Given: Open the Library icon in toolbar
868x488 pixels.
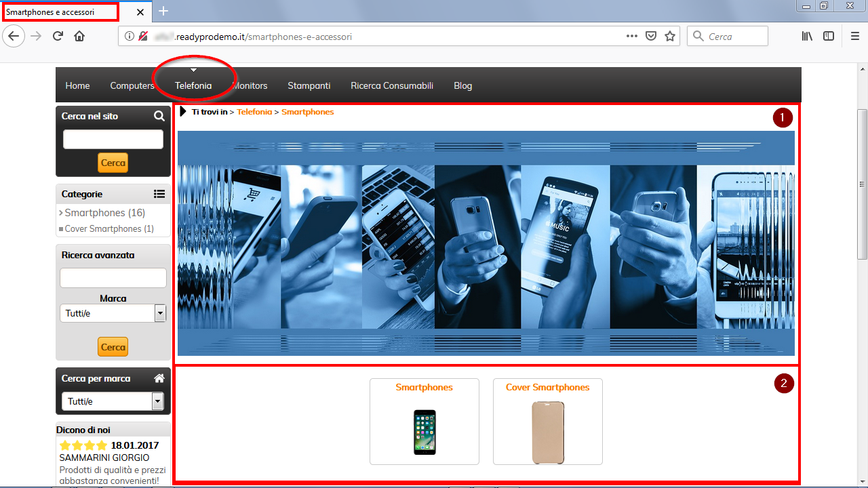Looking at the screenshot, I should coord(807,37).
